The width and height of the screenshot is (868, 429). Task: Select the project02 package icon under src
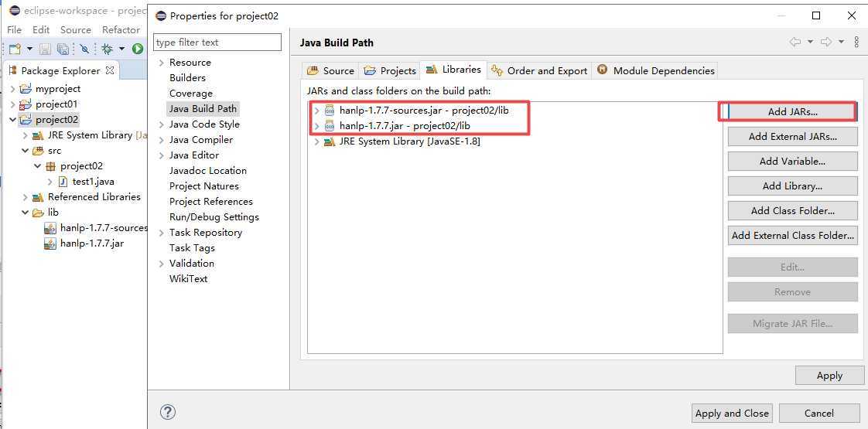(50, 166)
